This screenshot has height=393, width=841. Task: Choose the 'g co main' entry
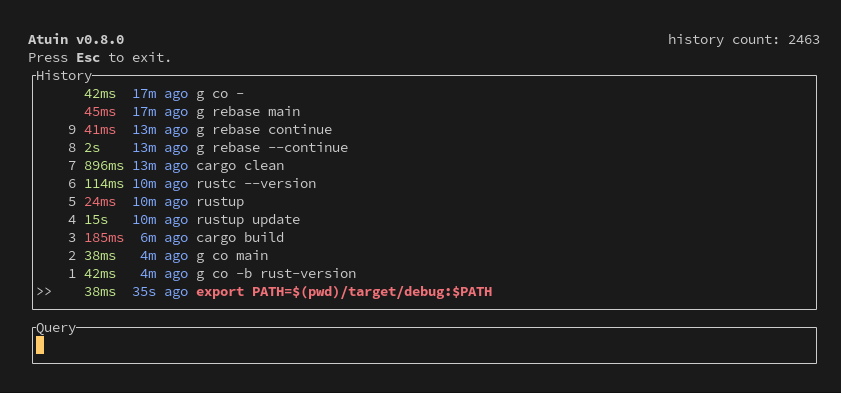(424, 256)
